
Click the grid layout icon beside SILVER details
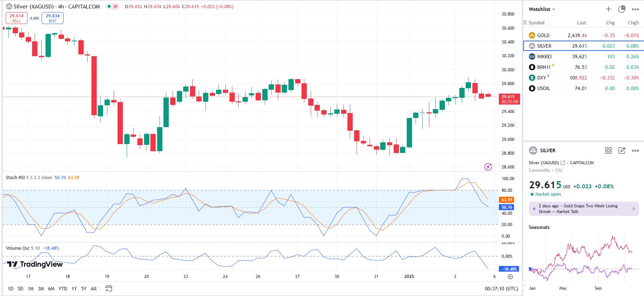(x=608, y=150)
